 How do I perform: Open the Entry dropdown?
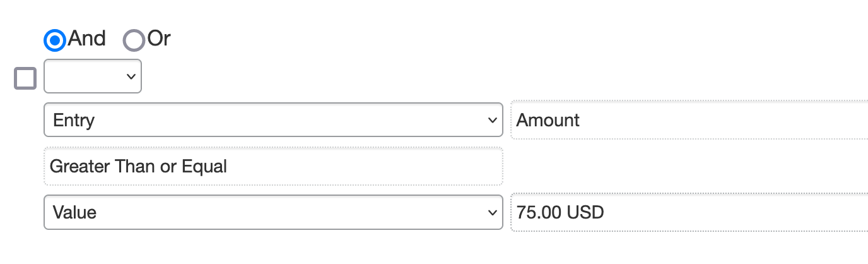point(273,120)
